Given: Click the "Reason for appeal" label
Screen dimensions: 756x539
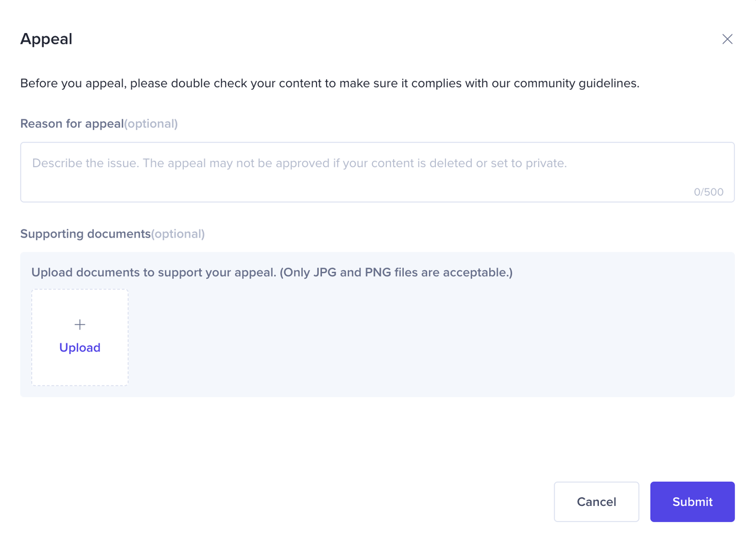Looking at the screenshot, I should (x=71, y=124).
